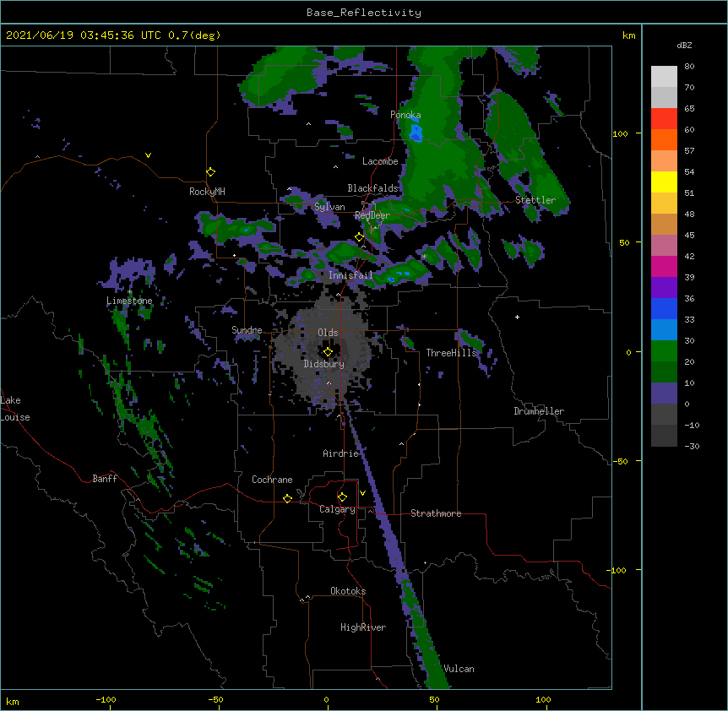Click the Ponoka city label
This screenshot has height=711, width=728.
405,115
